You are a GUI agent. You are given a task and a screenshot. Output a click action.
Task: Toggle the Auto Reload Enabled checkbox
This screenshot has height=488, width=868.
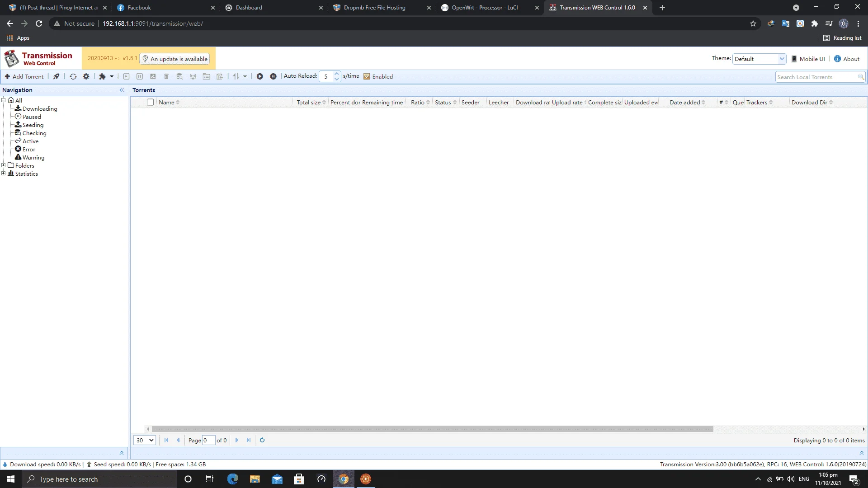[x=367, y=76]
